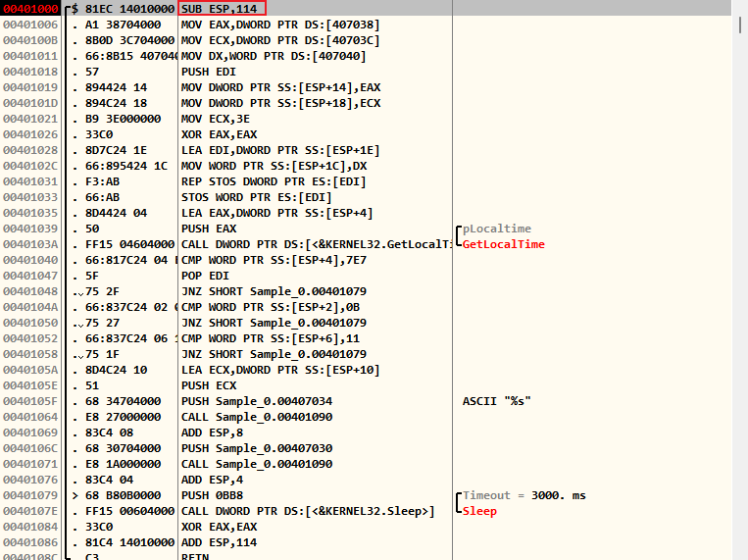Select hex bytes 68 B80B0000
748x560 pixels.
[x=124, y=495]
